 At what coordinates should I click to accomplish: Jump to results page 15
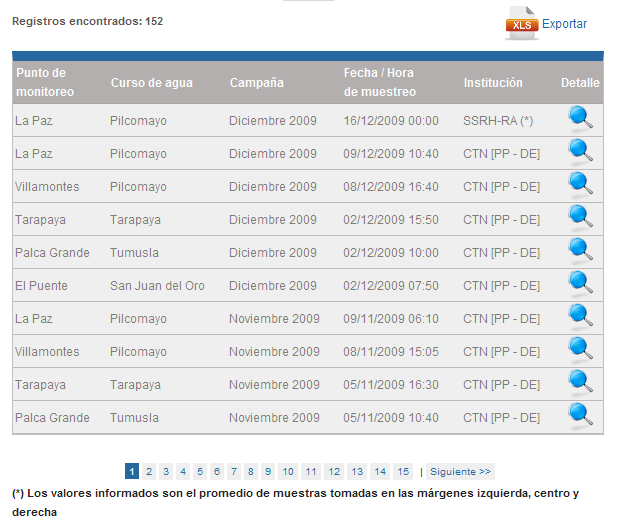point(403,471)
